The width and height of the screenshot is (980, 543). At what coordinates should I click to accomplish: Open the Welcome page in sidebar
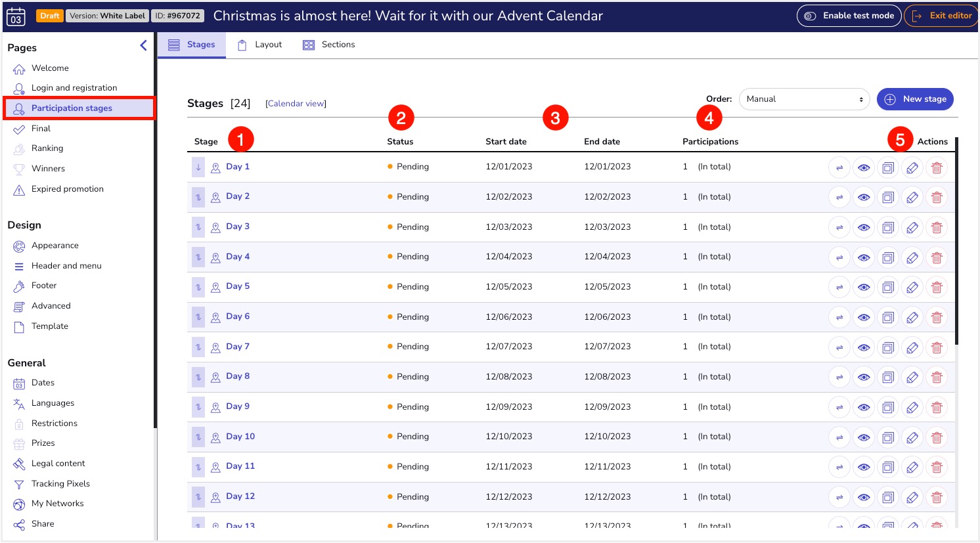coord(50,68)
